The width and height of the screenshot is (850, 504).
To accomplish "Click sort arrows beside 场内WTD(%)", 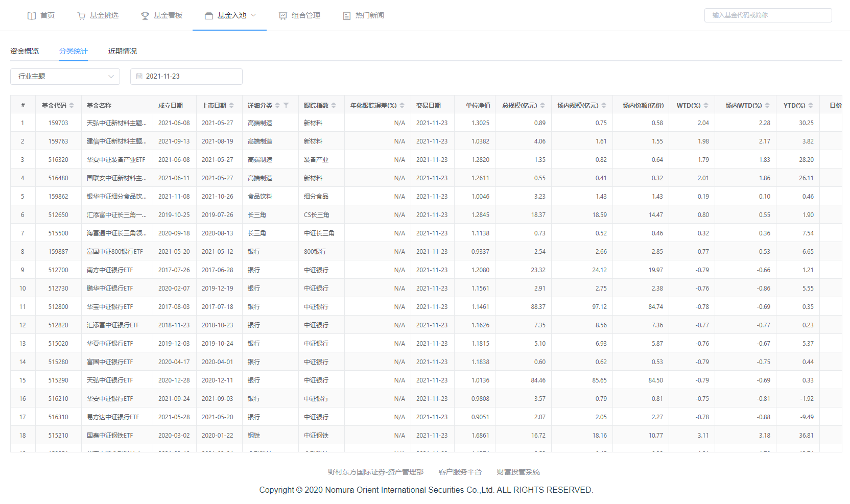I will click(767, 105).
